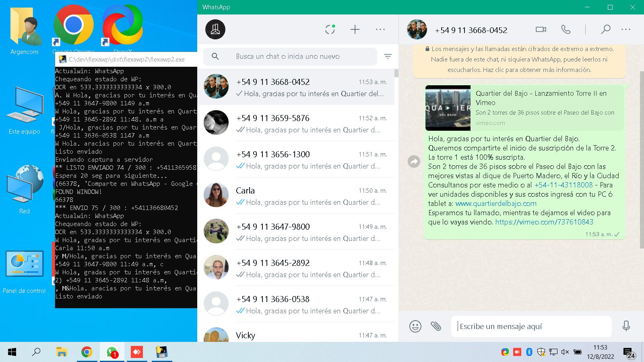Focus the 'Escribe un mensaje aquí' field
Viewport: 644px width, 362px height.
(x=531, y=326)
